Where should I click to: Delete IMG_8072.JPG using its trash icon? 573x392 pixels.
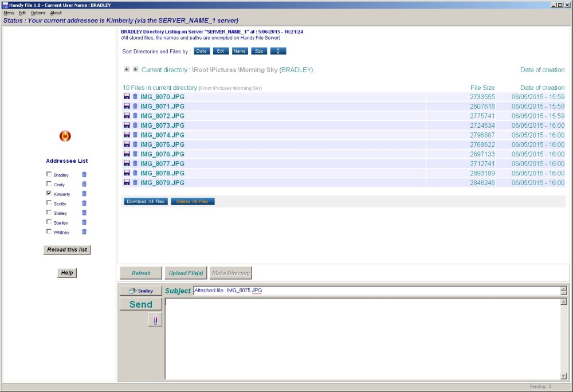135,115
